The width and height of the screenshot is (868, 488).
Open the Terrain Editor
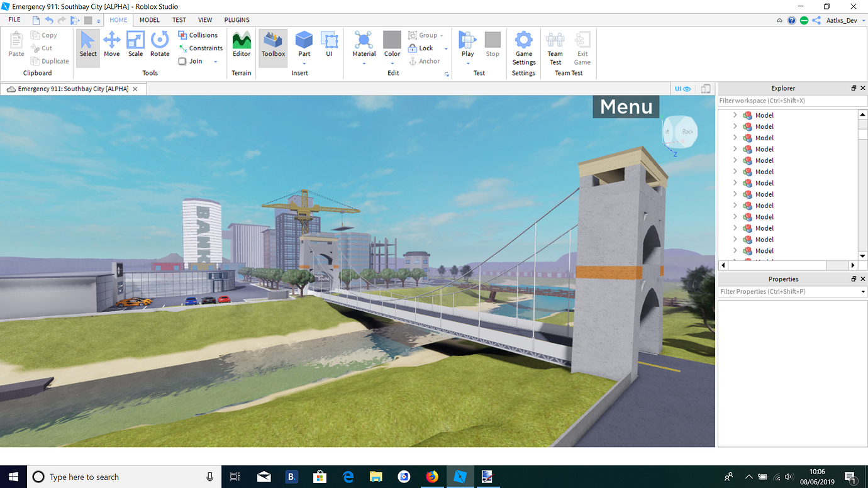coord(242,46)
